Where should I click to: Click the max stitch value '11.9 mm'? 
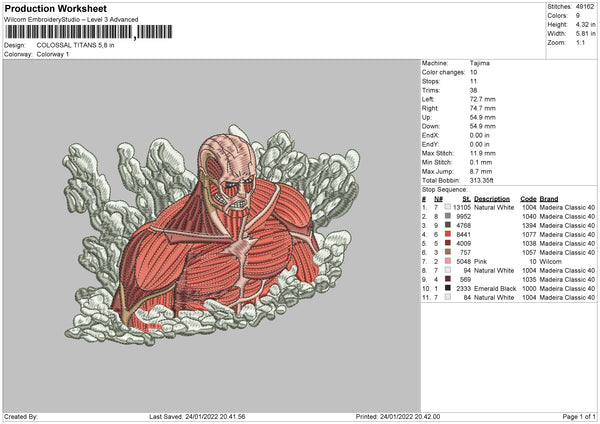coord(483,153)
